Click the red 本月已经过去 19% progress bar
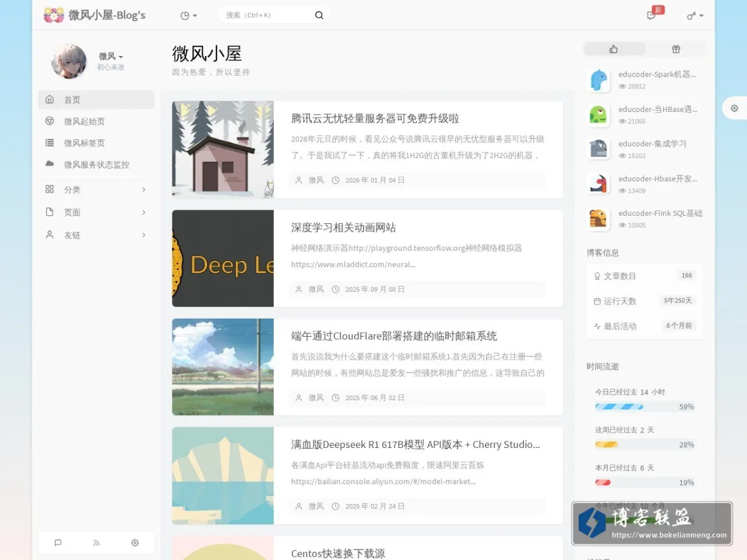The height and width of the screenshot is (560, 747). pyautogui.click(x=603, y=483)
